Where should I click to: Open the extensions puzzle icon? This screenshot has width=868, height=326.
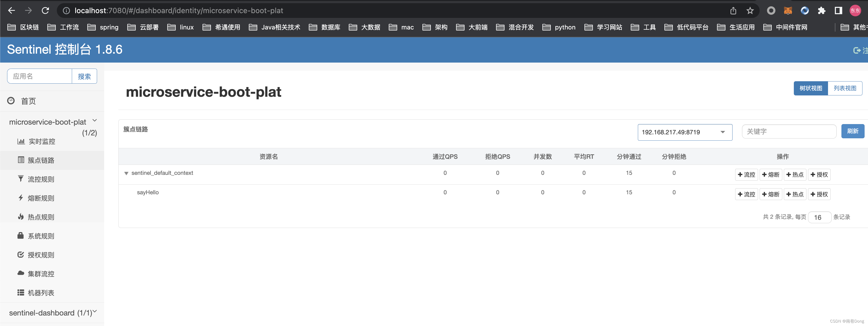821,11
